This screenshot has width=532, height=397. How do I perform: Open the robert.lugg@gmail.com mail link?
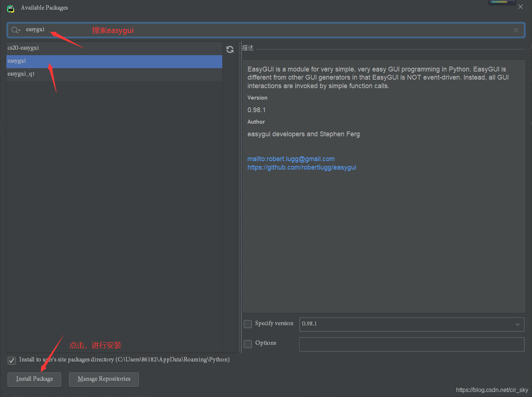pyautogui.click(x=291, y=159)
